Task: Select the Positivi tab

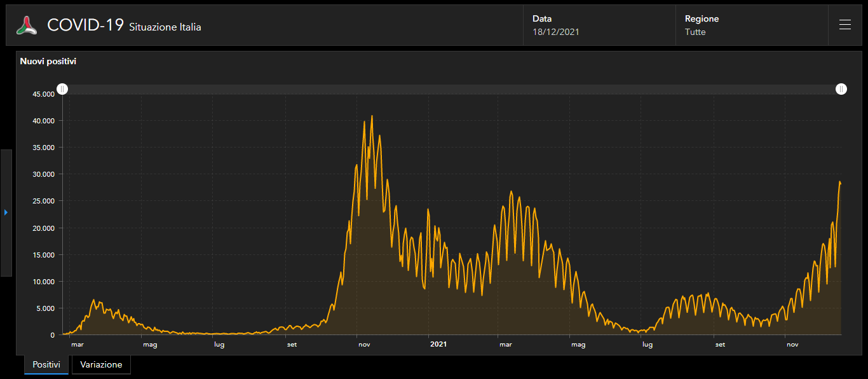Action: [46, 364]
